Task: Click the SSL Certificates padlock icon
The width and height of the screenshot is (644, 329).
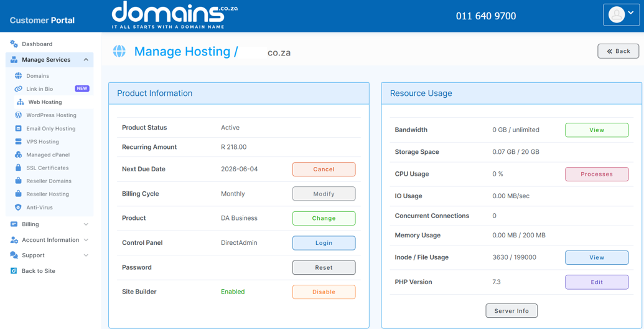Action: [x=18, y=168]
